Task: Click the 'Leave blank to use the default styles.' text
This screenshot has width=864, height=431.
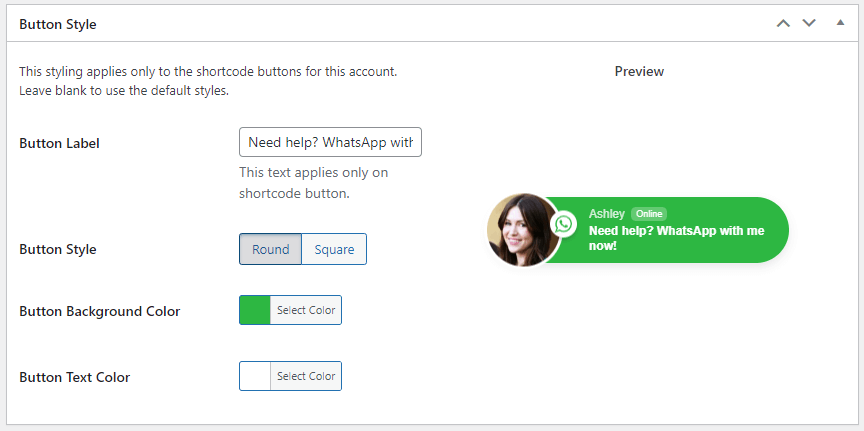Action: coord(124,90)
